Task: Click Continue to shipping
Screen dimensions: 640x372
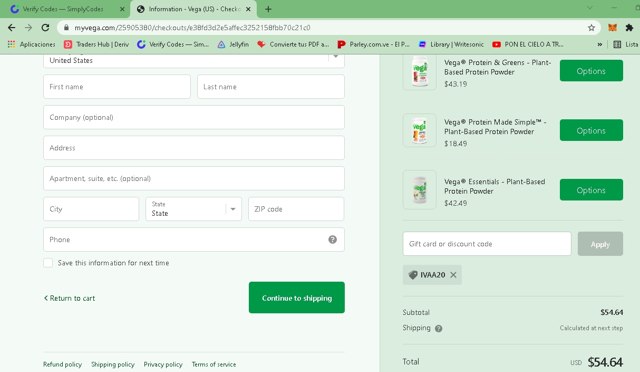Action: coord(297,298)
